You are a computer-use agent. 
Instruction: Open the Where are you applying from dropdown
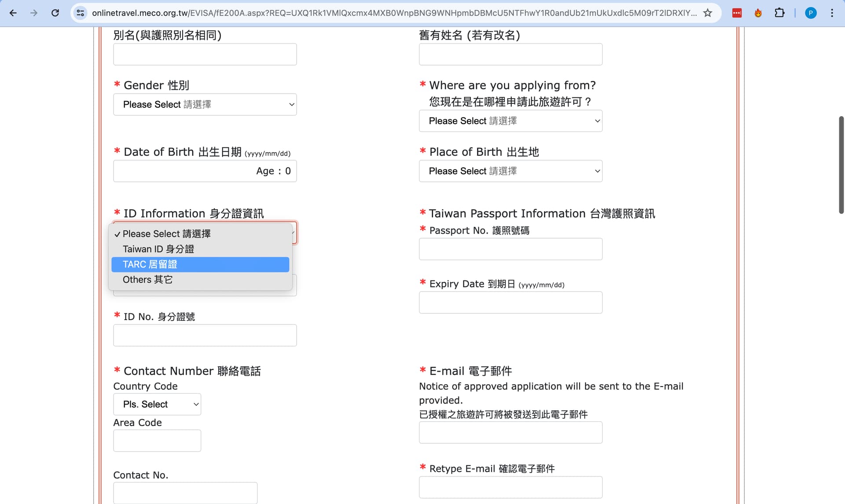(x=511, y=121)
